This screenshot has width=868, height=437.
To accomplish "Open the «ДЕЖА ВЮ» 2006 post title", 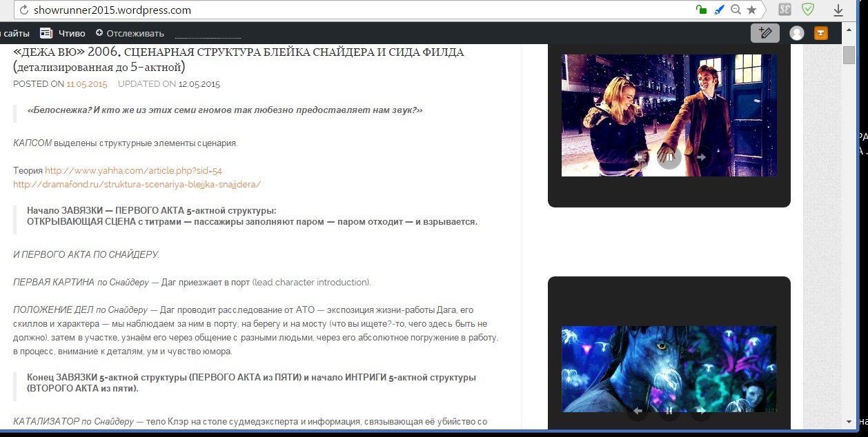I will 239,59.
